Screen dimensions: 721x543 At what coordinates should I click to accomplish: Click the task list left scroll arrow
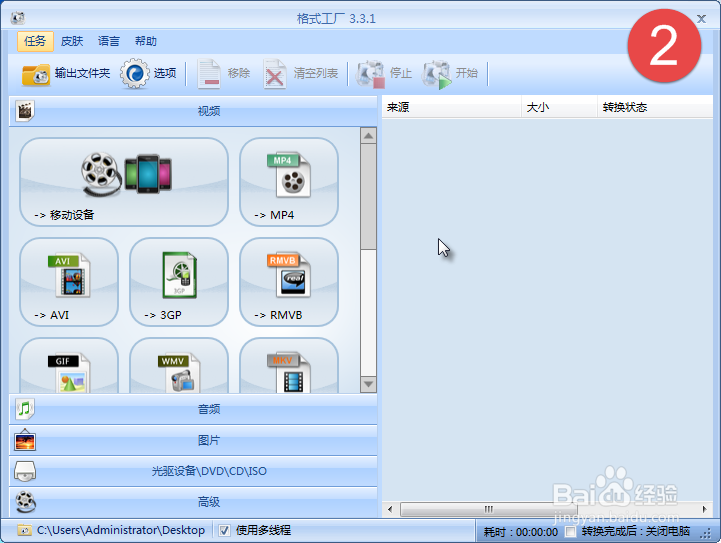(390, 509)
